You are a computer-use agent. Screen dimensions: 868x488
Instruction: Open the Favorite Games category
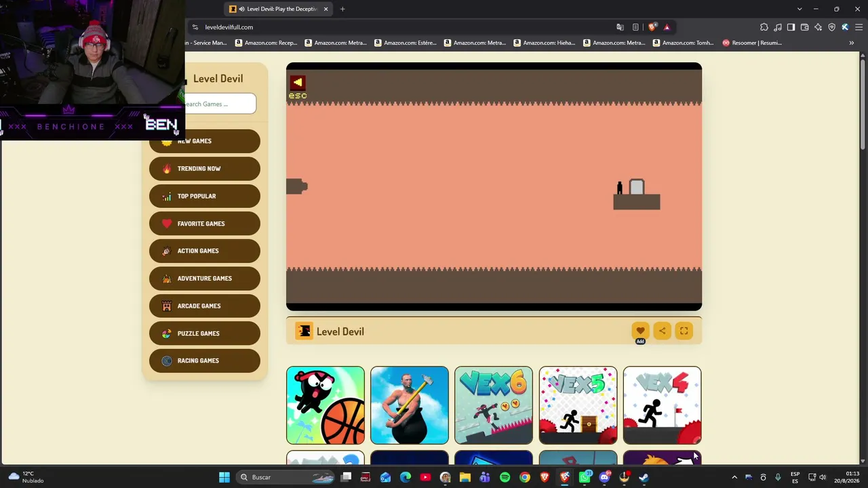204,224
